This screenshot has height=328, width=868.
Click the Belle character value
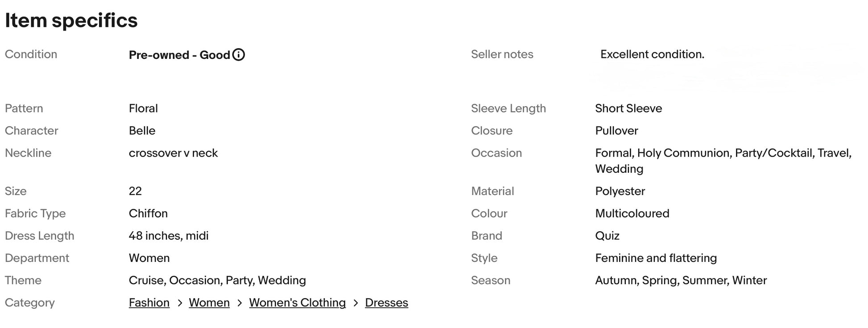pyautogui.click(x=142, y=131)
